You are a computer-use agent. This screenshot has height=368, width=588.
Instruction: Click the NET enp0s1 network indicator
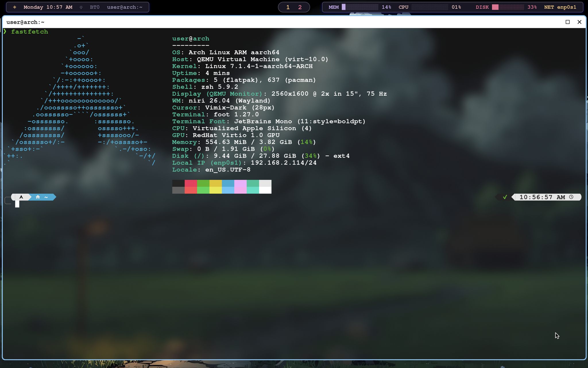(560, 7)
